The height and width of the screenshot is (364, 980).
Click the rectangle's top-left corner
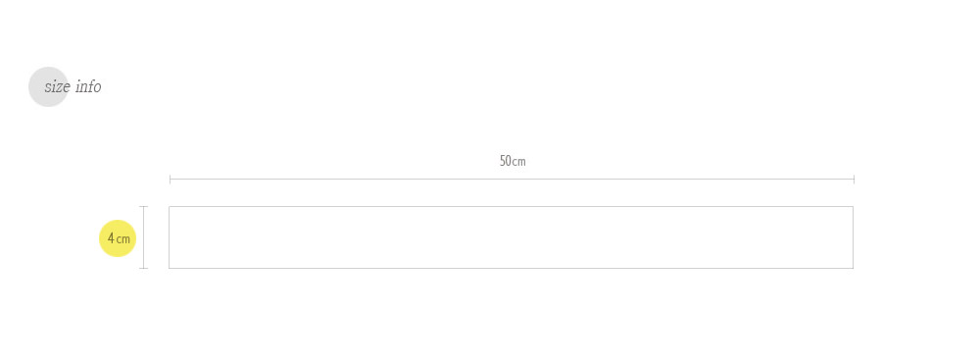coord(170,206)
